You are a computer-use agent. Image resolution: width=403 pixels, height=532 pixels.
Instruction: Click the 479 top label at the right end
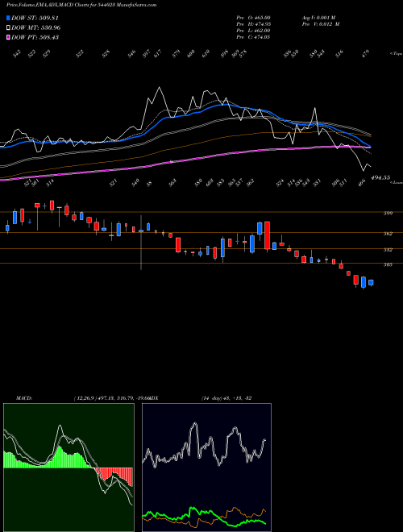coord(366,54)
